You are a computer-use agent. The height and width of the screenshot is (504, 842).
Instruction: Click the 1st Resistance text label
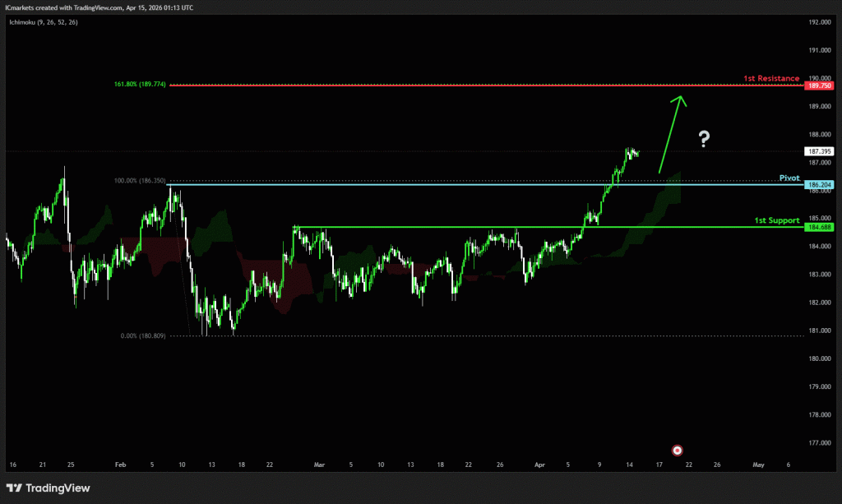pyautogui.click(x=771, y=78)
